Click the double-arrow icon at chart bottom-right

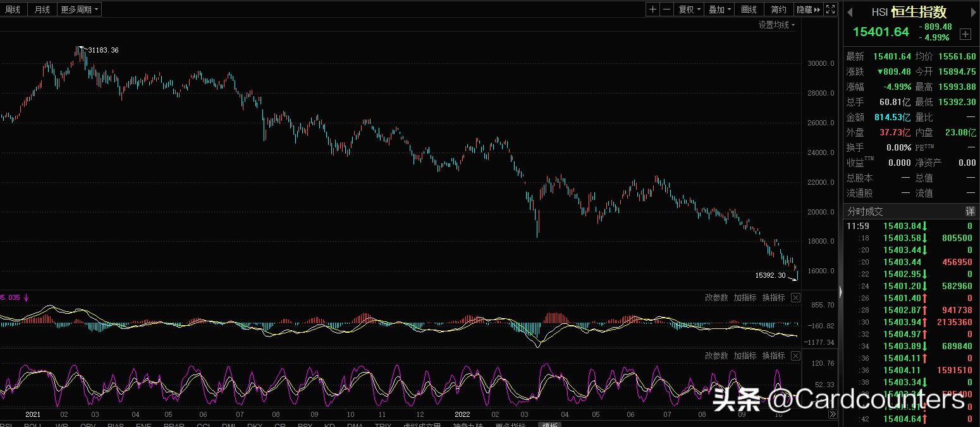833,414
